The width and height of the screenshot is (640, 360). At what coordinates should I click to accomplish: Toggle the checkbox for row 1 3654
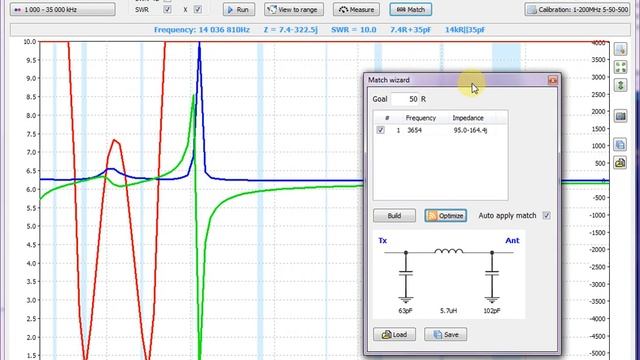[380, 130]
